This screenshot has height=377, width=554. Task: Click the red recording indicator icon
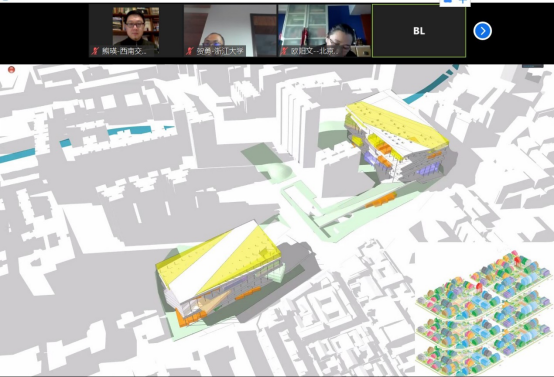pyautogui.click(x=11, y=70)
